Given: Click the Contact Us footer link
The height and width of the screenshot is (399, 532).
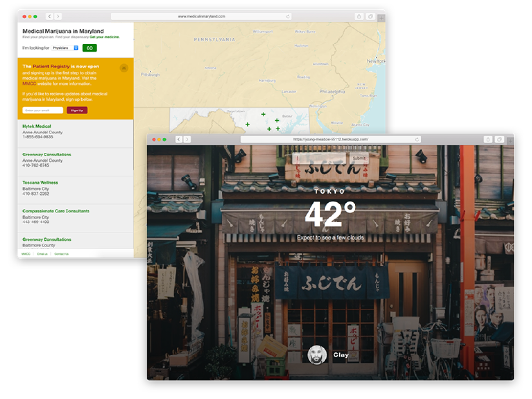Looking at the screenshot, I should (62, 254).
